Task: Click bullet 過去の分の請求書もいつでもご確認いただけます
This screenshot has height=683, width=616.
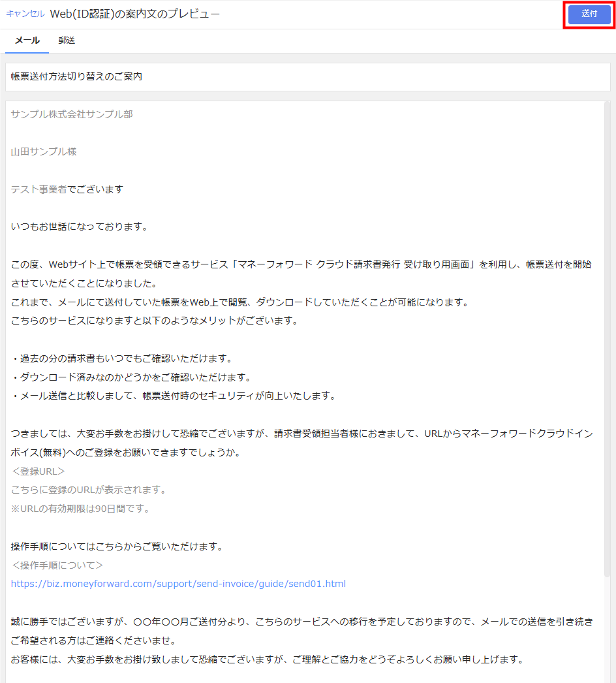Action: click(x=123, y=358)
